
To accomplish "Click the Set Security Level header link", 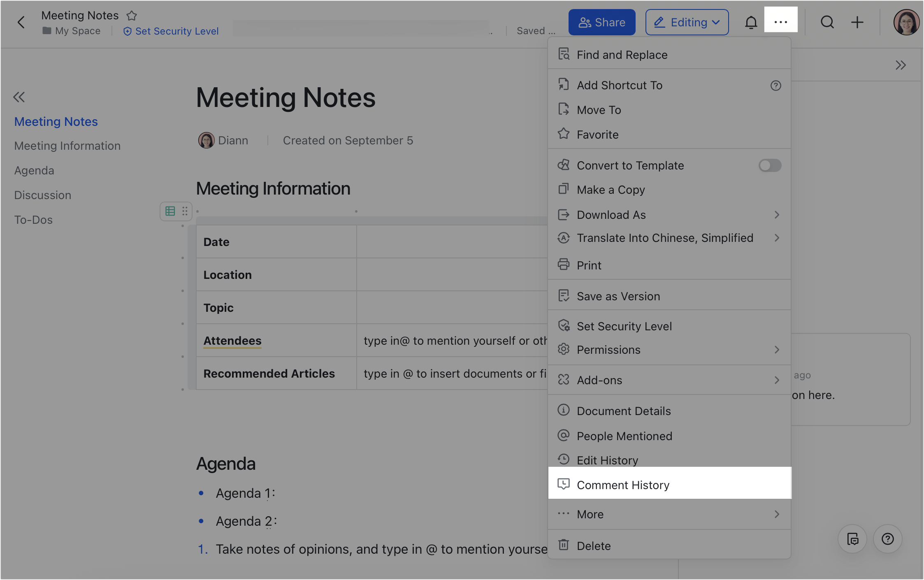I will [x=171, y=31].
